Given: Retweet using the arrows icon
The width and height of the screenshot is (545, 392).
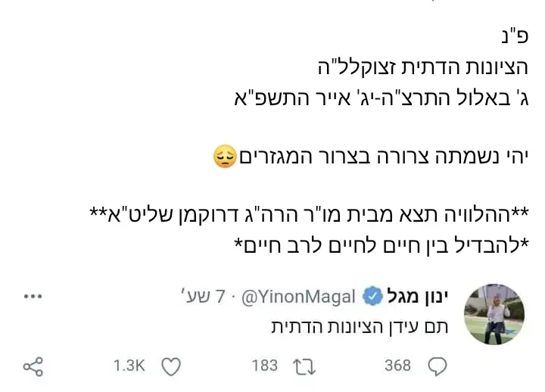Looking at the screenshot, I should pyautogui.click(x=304, y=367).
